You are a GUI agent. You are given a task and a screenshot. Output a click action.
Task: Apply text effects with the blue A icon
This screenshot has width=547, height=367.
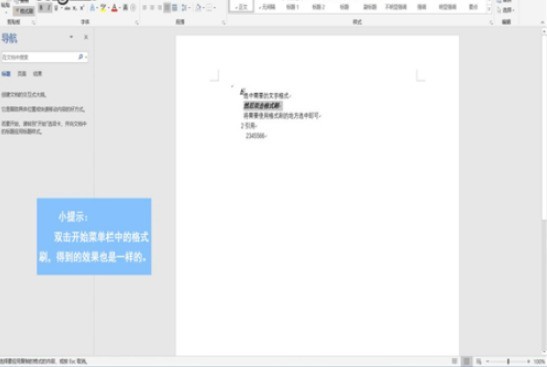[x=92, y=8]
